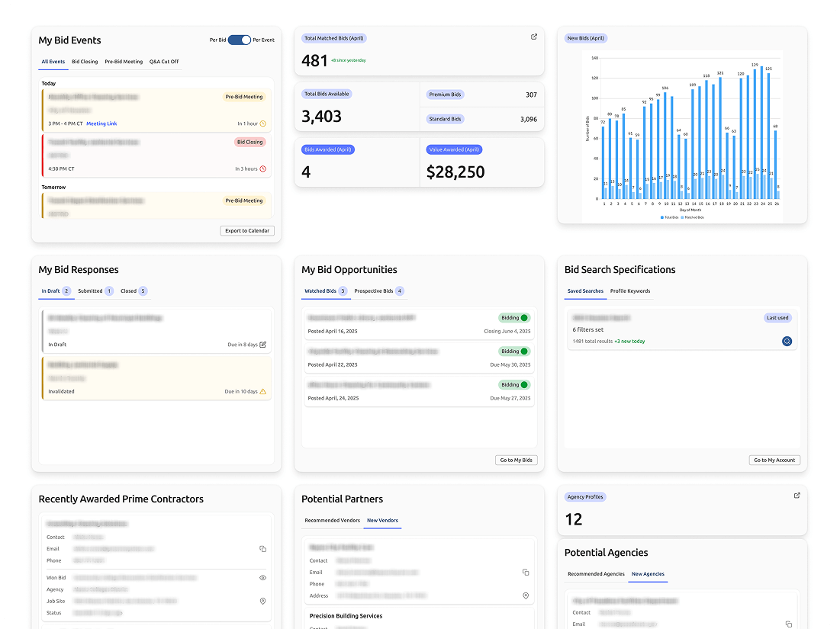Open the Job Site map pin icon
This screenshot has width=840, height=629.
(x=262, y=601)
